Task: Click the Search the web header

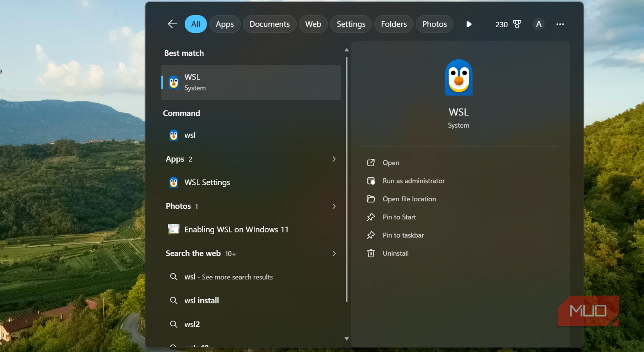Action: 201,253
